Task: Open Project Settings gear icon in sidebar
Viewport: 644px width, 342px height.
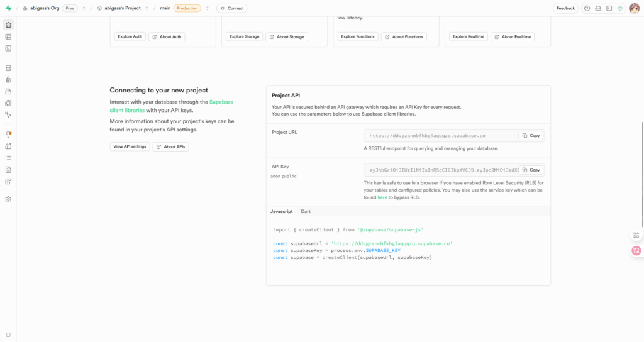Action: click(8, 199)
